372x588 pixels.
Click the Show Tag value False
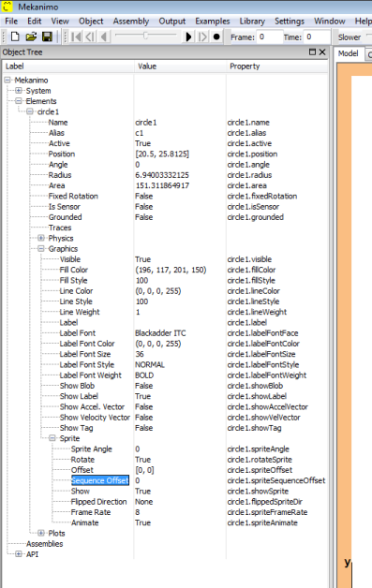pyautogui.click(x=143, y=428)
